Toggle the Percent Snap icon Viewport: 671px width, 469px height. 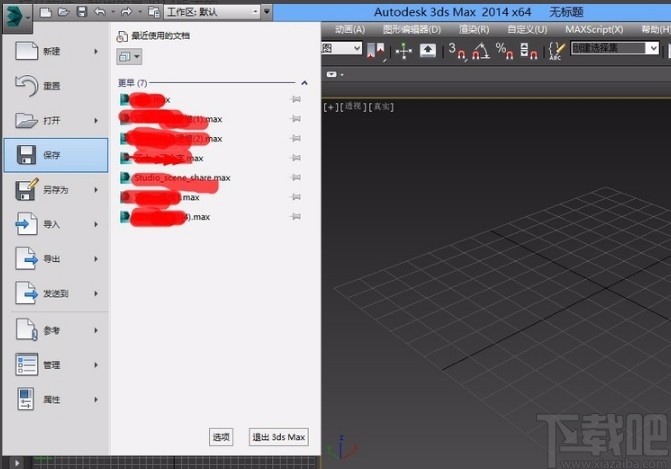pyautogui.click(x=505, y=51)
